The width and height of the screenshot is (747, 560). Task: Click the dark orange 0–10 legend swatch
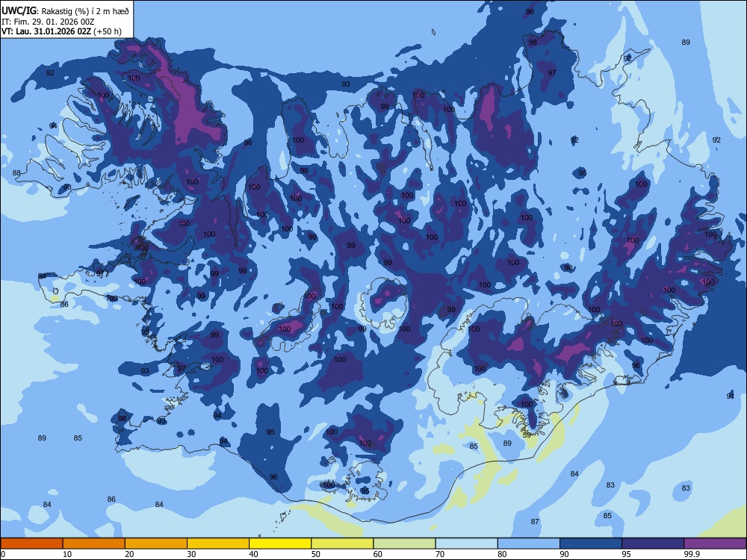pos(31,544)
